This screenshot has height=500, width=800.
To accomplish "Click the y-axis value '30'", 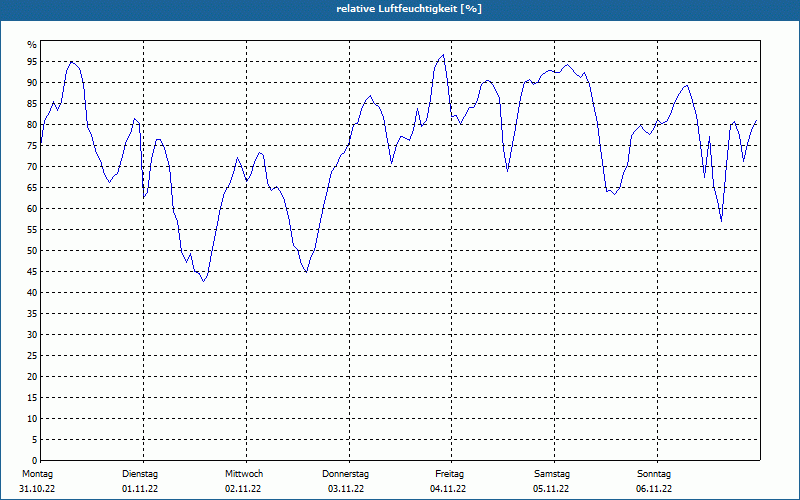I will pos(32,335).
